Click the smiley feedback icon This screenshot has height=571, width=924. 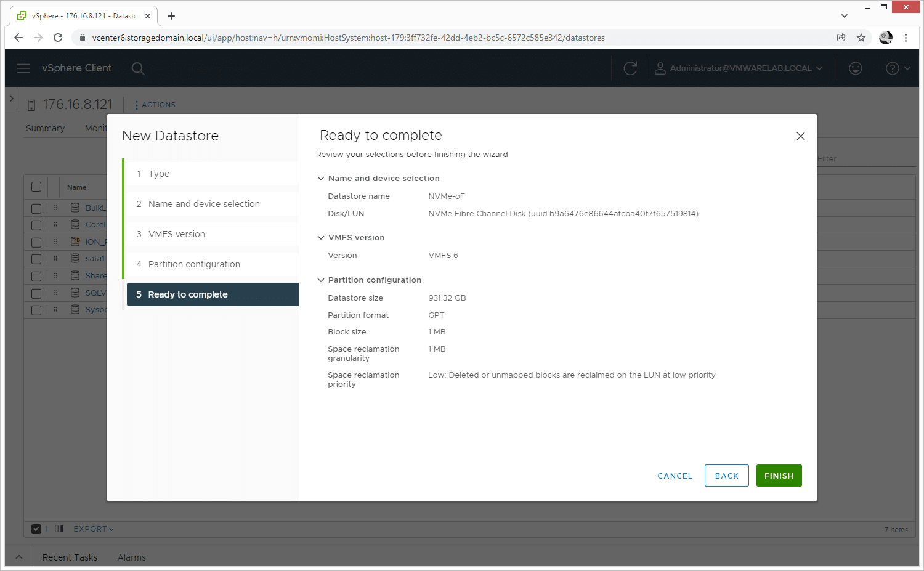pyautogui.click(x=856, y=68)
